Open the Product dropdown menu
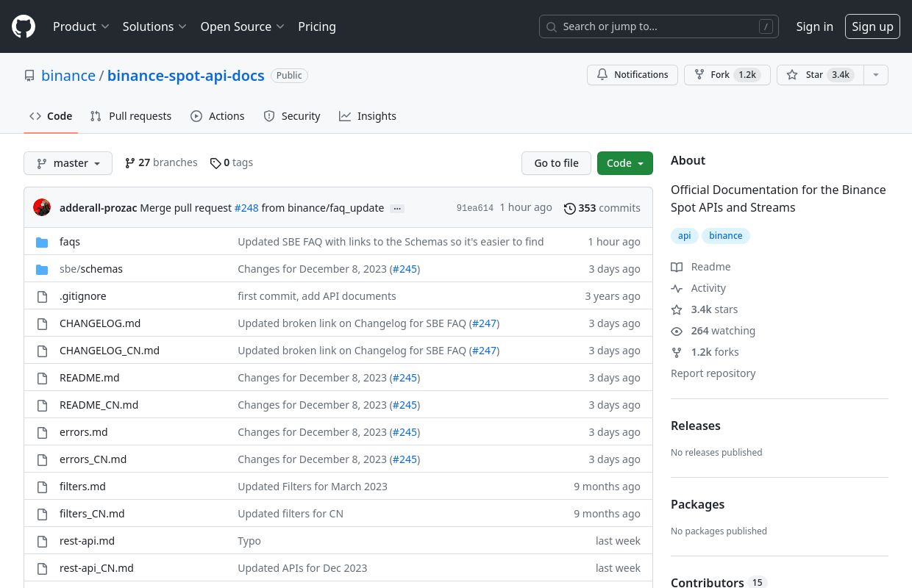The height and width of the screenshot is (588, 912). (81, 26)
